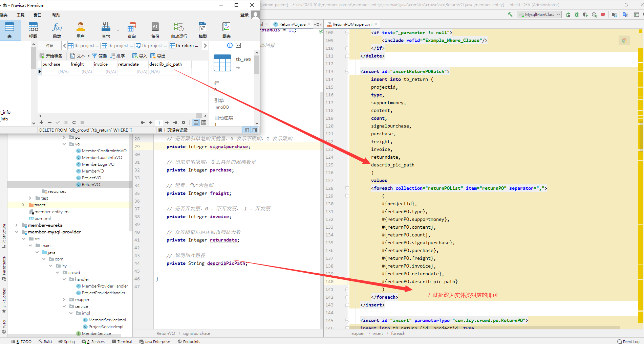
Task: Open the MysqlMainClass run configuration dropdown
Action: tap(539, 15)
